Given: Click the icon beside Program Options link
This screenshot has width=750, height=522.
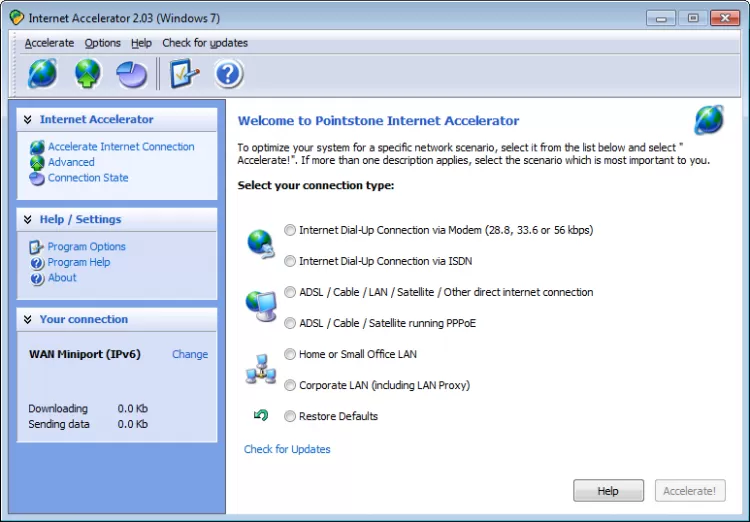Looking at the screenshot, I should (x=36, y=247).
